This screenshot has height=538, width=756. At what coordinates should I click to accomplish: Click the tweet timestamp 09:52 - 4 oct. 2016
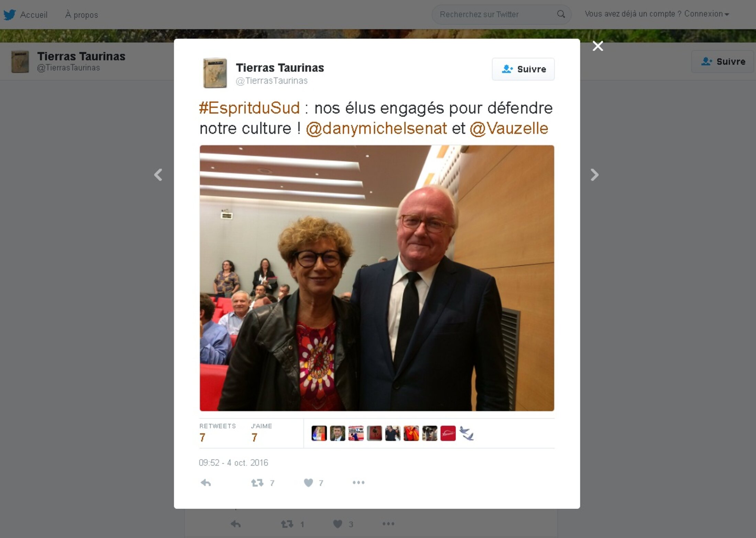pyautogui.click(x=233, y=463)
